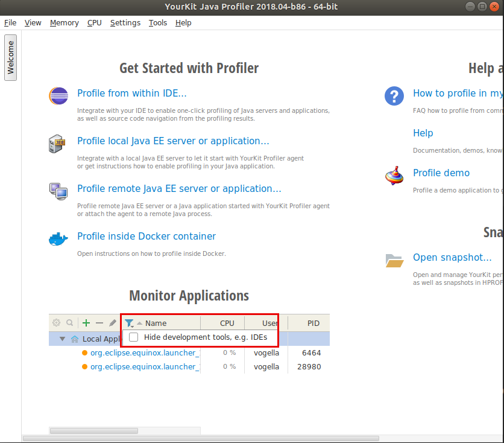Screen dimensions: 504x443
Task: Sort by the PID column header
Action: point(313,323)
